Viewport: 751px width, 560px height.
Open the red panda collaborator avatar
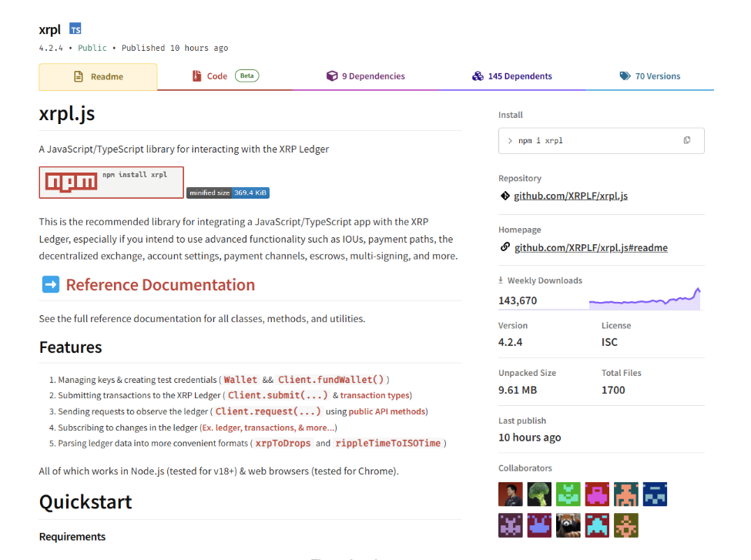(568, 525)
